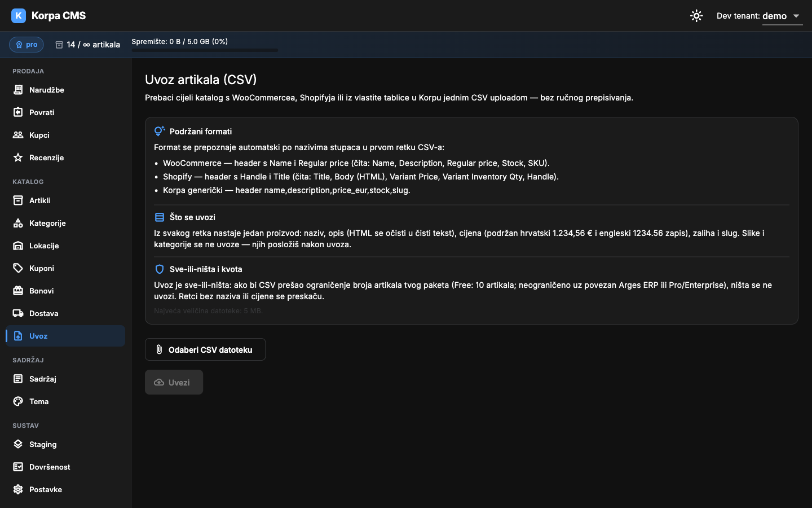The image size is (812, 508).
Task: Open the Tema palette icon
Action: [18, 401]
